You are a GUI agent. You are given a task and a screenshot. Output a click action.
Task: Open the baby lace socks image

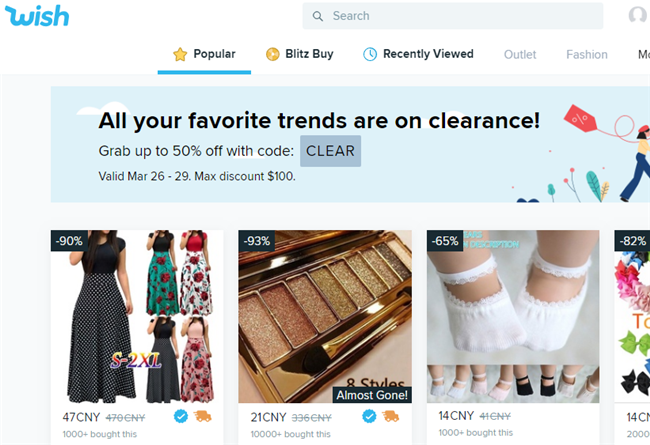pyautogui.click(x=513, y=316)
